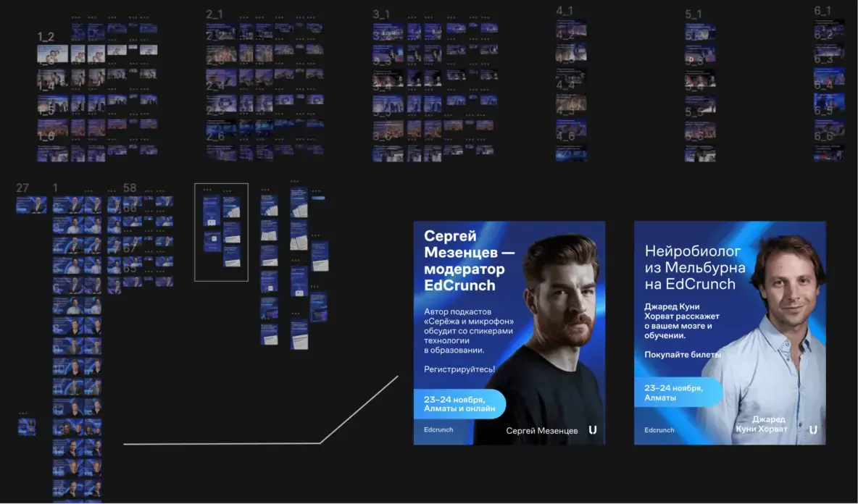Screen dimensions: 858x504
Task: Click the headline 'Сергей Мезенцев — модератор EdCrunch'
Action: coord(470,261)
